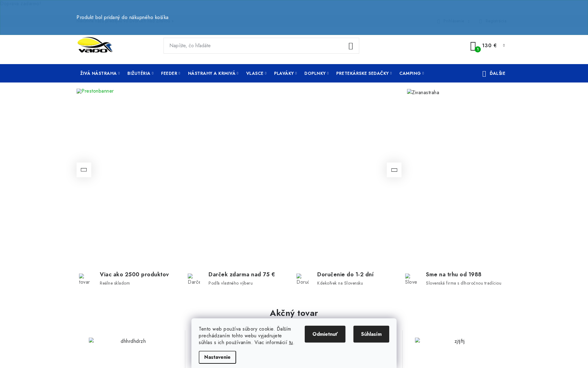Click the Vado fish logo
Screen dimensions: 588x368
[x=95, y=45]
